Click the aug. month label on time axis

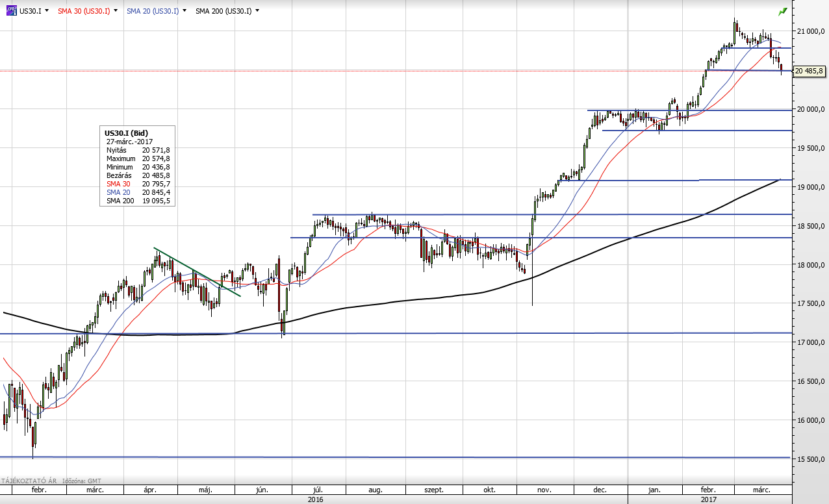coord(376,490)
